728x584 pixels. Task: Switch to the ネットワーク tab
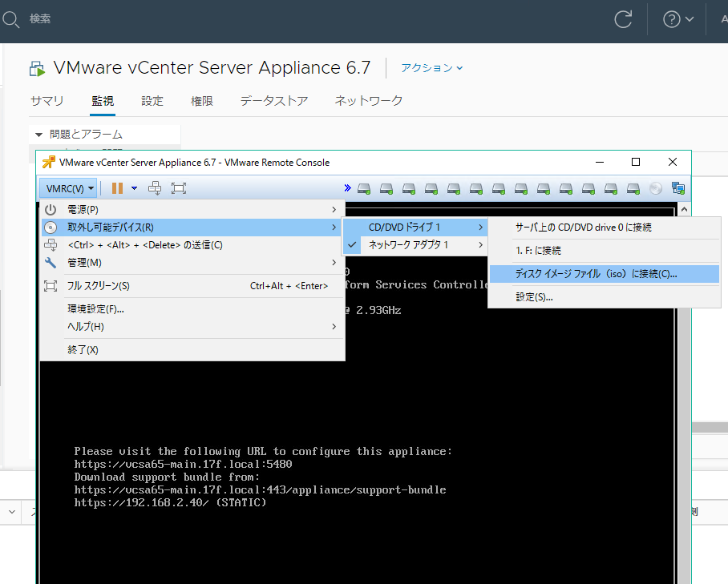pyautogui.click(x=369, y=101)
